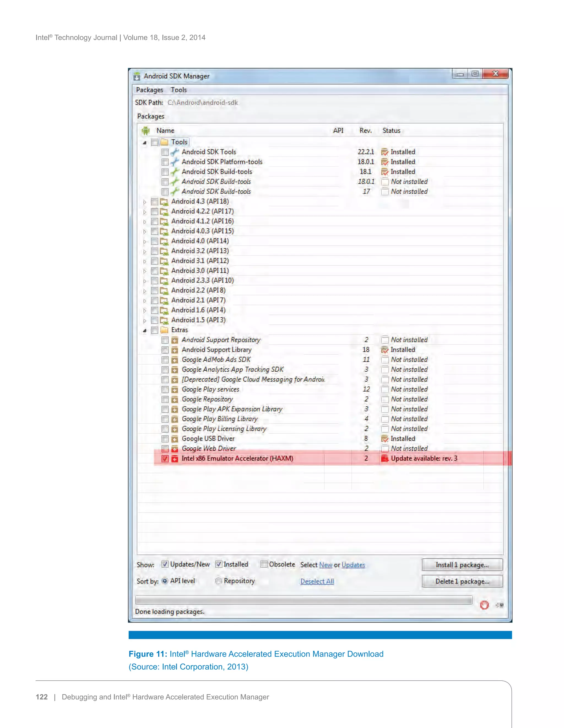The width and height of the screenshot is (564, 728).
Task: Click the Android SDK Manager title bar icon
Action: point(137,77)
